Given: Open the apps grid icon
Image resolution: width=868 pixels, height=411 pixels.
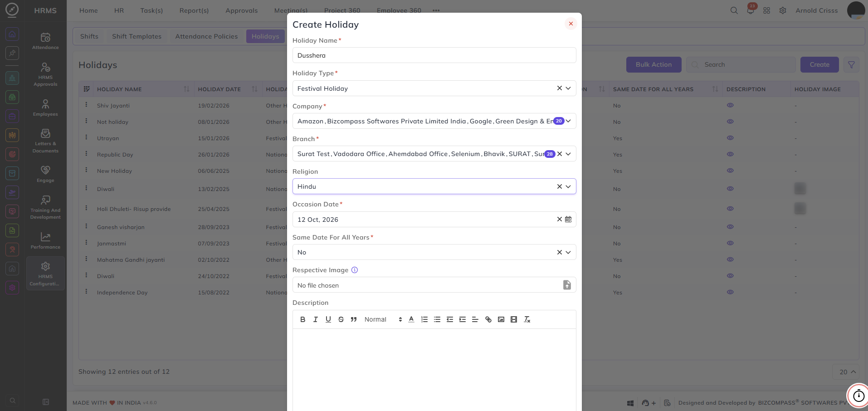Looking at the screenshot, I should point(766,10).
